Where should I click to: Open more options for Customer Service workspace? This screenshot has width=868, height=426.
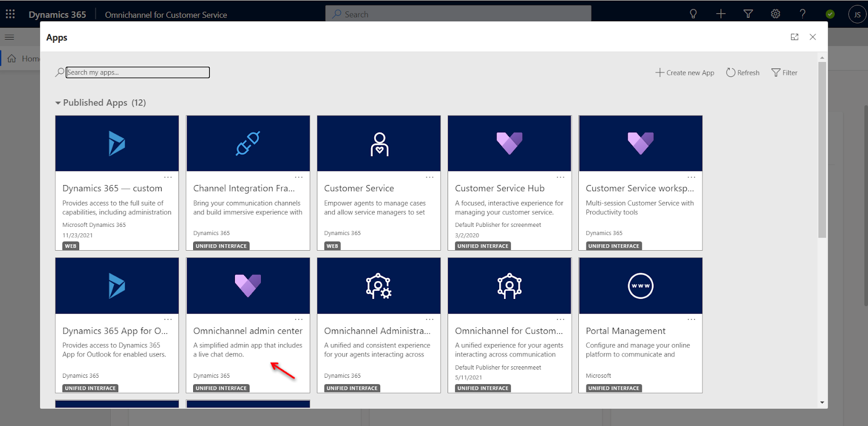click(x=691, y=177)
